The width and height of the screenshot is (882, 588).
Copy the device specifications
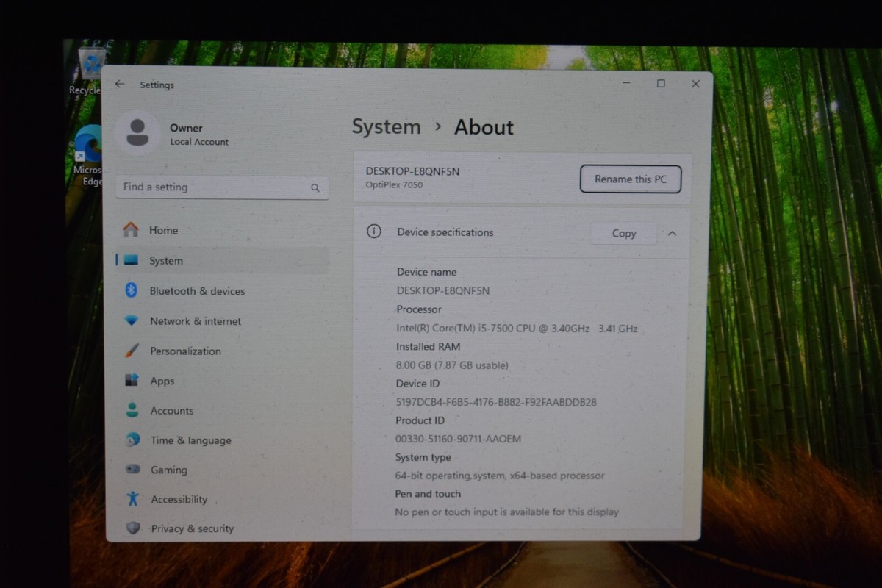click(624, 233)
